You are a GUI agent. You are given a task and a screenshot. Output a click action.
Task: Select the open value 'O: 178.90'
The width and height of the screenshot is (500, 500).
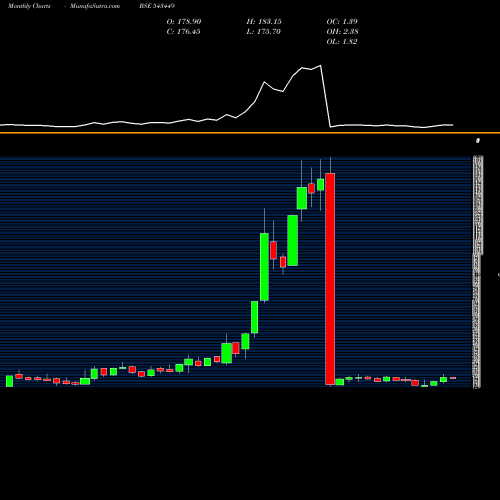(x=184, y=21)
